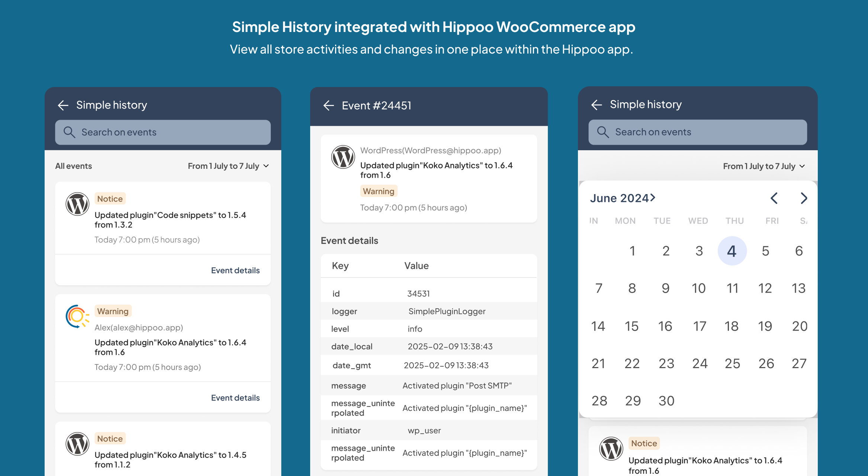Select June 27 in the calendar
The image size is (868, 476).
(799, 363)
